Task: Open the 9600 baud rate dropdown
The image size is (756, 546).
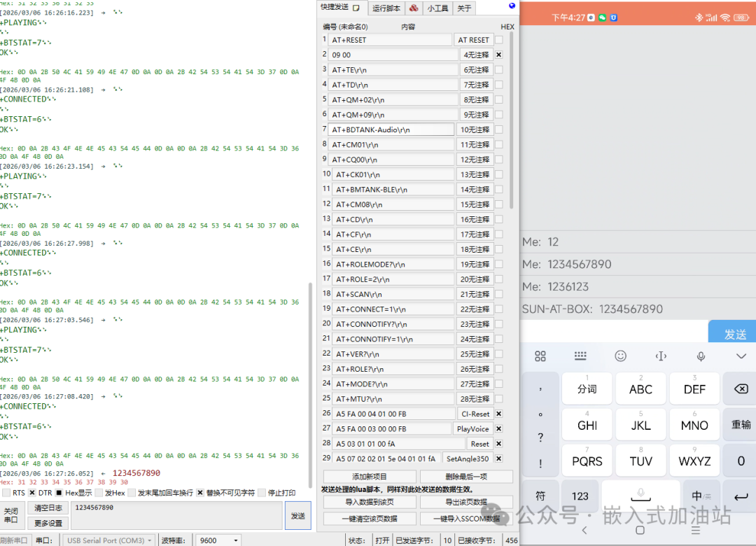Action: pos(218,540)
